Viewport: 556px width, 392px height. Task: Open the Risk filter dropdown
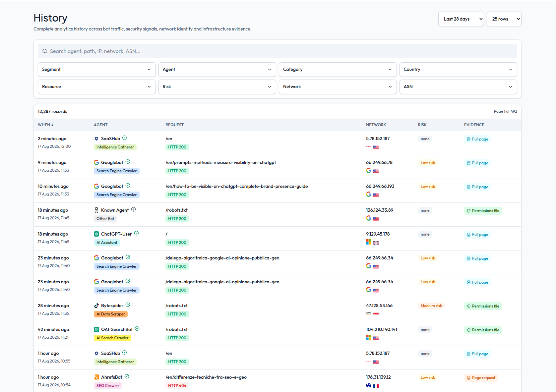[217, 87]
